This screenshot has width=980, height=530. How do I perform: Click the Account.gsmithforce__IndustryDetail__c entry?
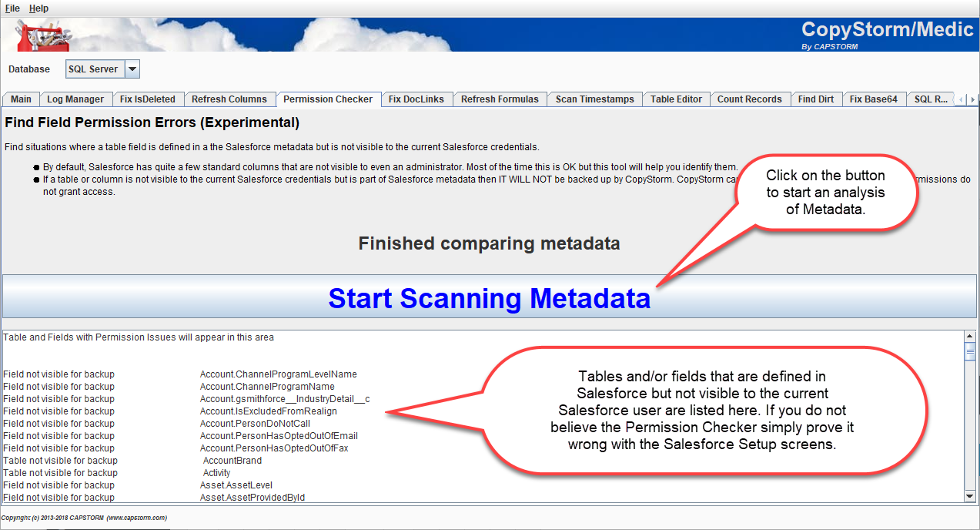(x=285, y=399)
